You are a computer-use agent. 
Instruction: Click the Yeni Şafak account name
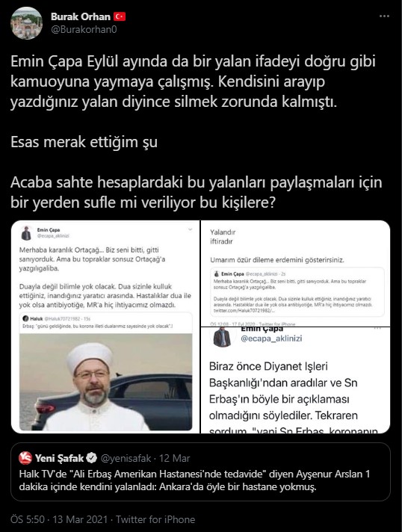tap(59, 458)
